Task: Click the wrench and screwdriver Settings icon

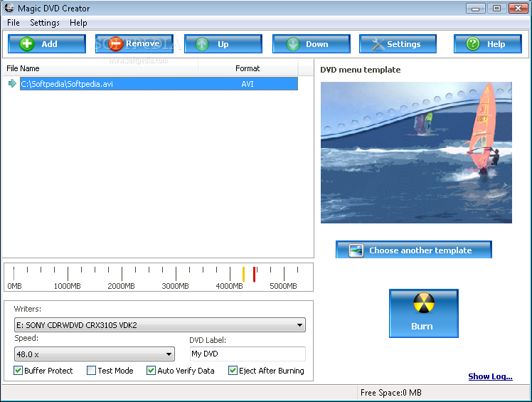Action: (378, 44)
